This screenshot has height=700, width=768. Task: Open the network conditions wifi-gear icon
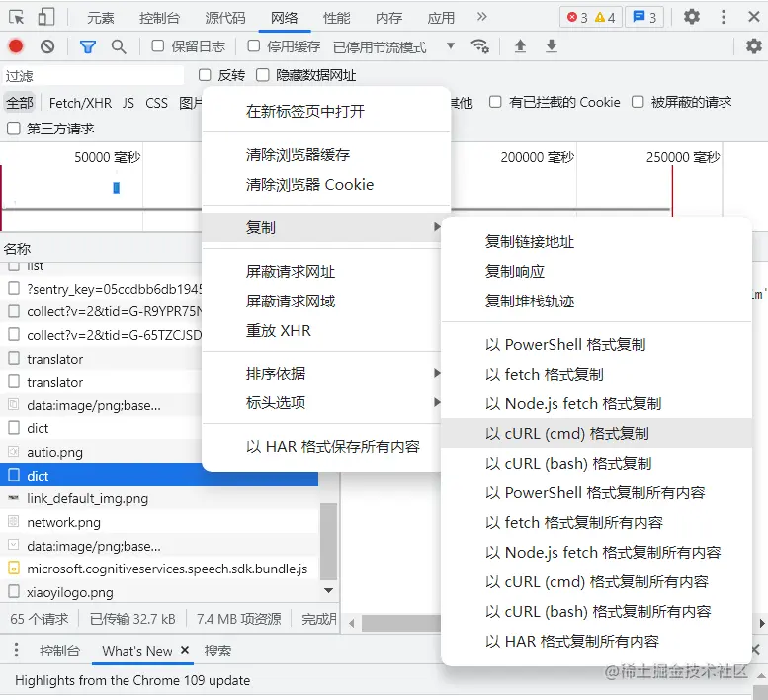pos(479,46)
